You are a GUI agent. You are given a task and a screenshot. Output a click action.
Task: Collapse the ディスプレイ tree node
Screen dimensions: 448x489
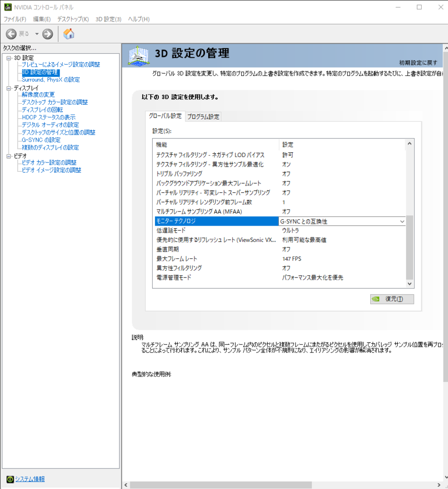9,88
